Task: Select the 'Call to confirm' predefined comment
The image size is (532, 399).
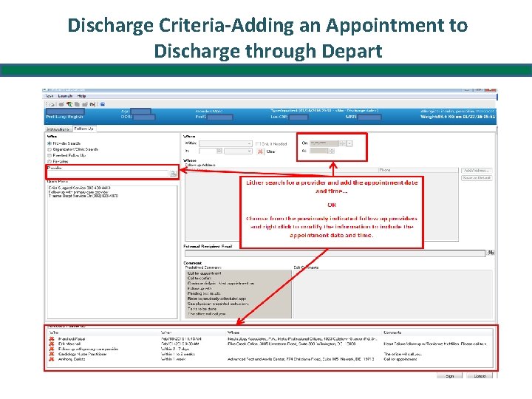Action: tap(199, 279)
